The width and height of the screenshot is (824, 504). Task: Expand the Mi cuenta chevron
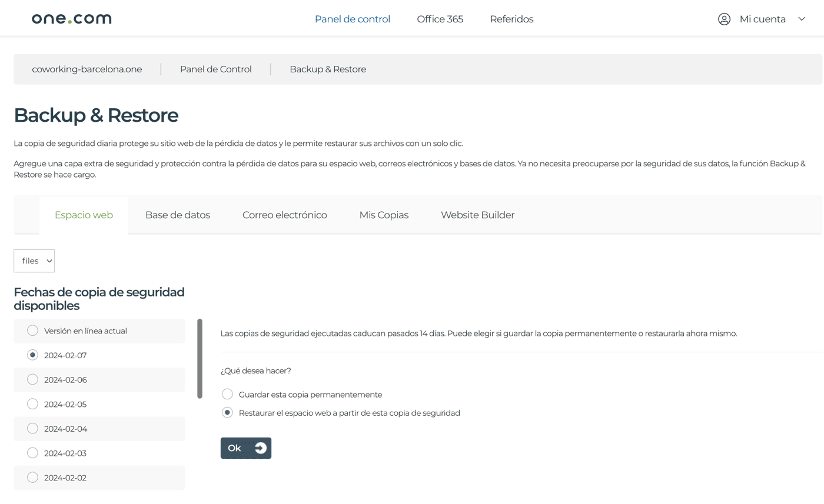point(801,19)
